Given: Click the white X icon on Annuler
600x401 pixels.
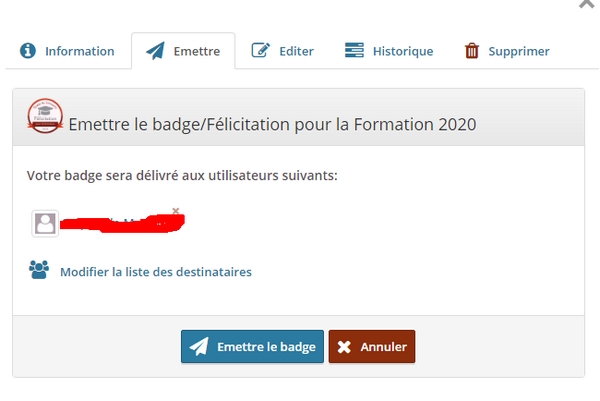Looking at the screenshot, I should (x=344, y=347).
